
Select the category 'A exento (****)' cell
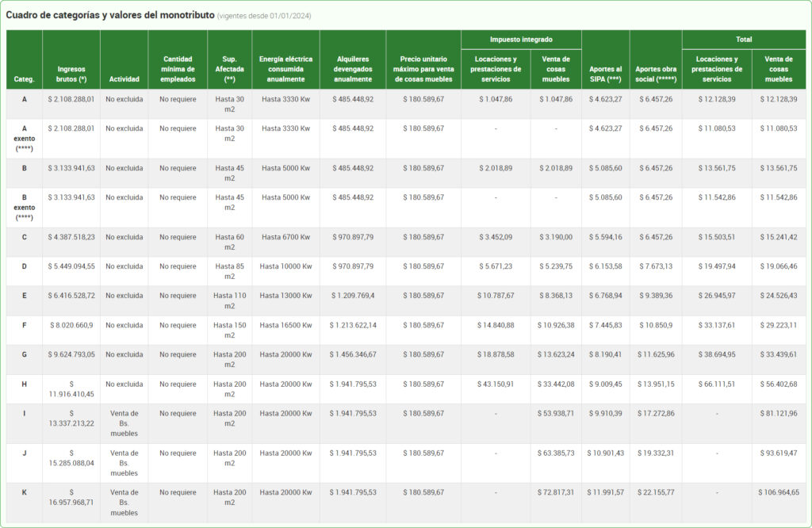(25, 139)
